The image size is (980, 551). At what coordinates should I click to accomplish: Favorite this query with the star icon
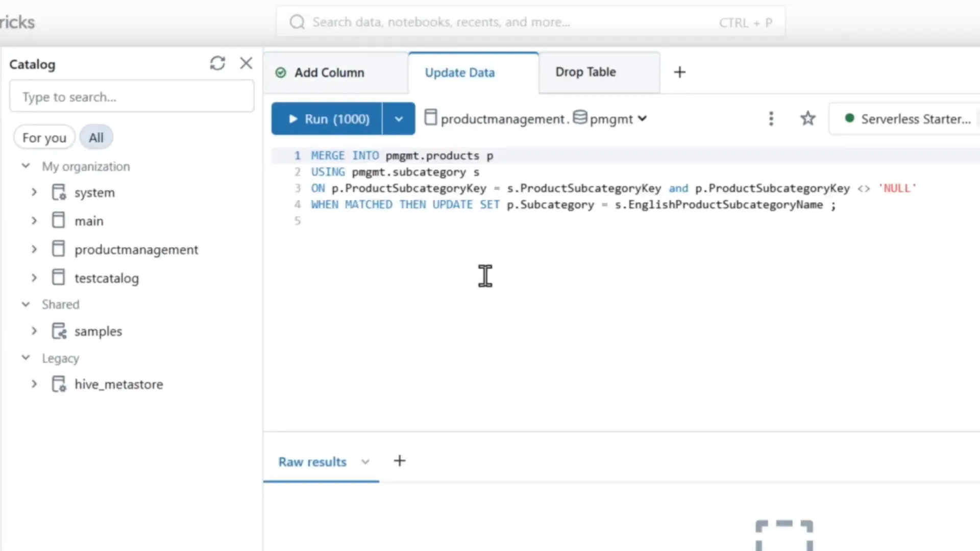(x=808, y=118)
